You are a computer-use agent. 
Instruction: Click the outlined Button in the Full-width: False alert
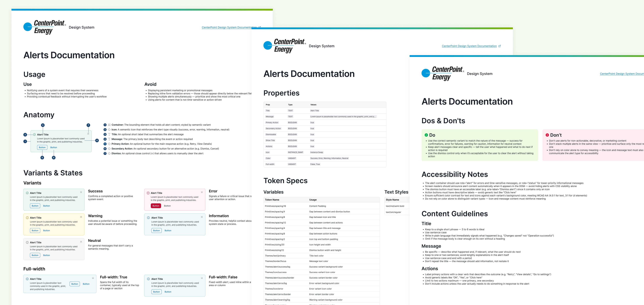[x=156, y=292]
